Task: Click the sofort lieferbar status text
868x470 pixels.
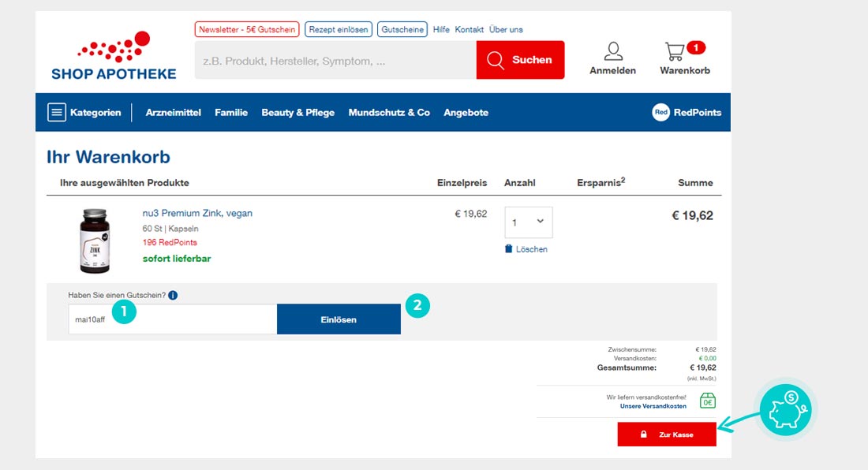Action: [x=177, y=258]
